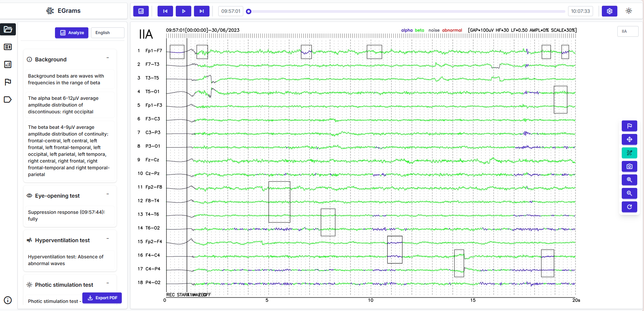
Task: Open the folder icon in left sidebar
Action: [8, 29]
